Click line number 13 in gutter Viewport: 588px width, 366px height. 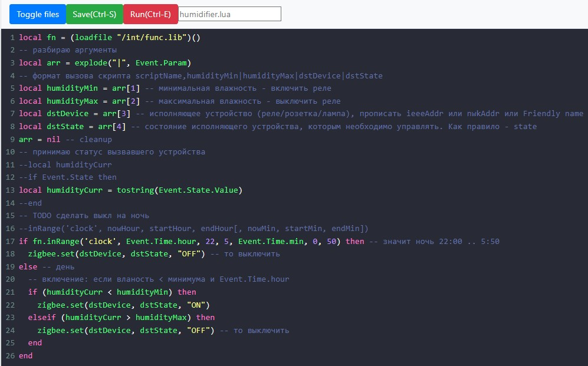coord(10,190)
